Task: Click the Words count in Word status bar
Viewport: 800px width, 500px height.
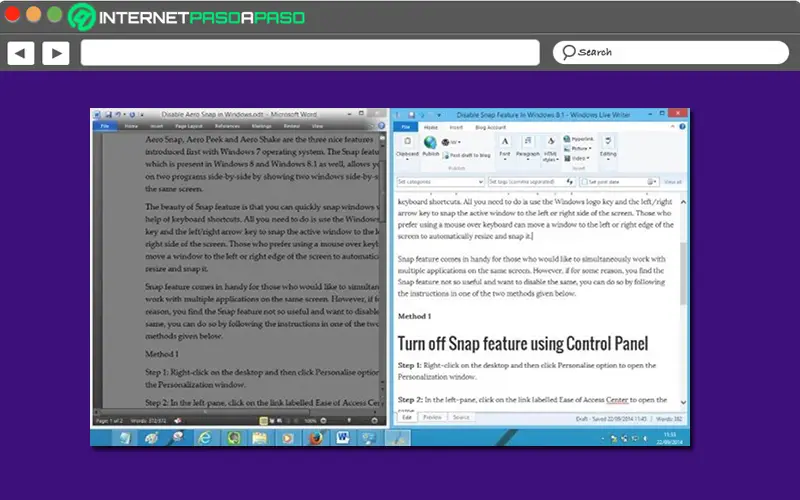Action: point(148,421)
